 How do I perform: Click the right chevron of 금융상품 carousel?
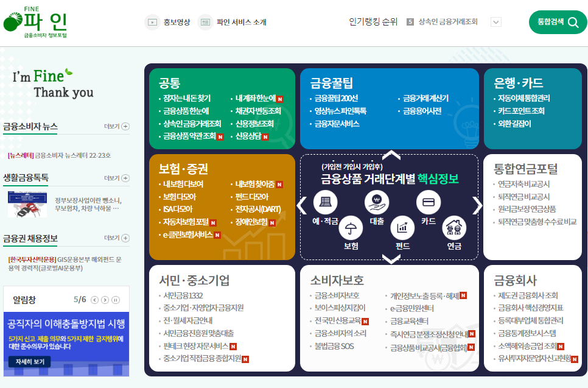click(478, 206)
